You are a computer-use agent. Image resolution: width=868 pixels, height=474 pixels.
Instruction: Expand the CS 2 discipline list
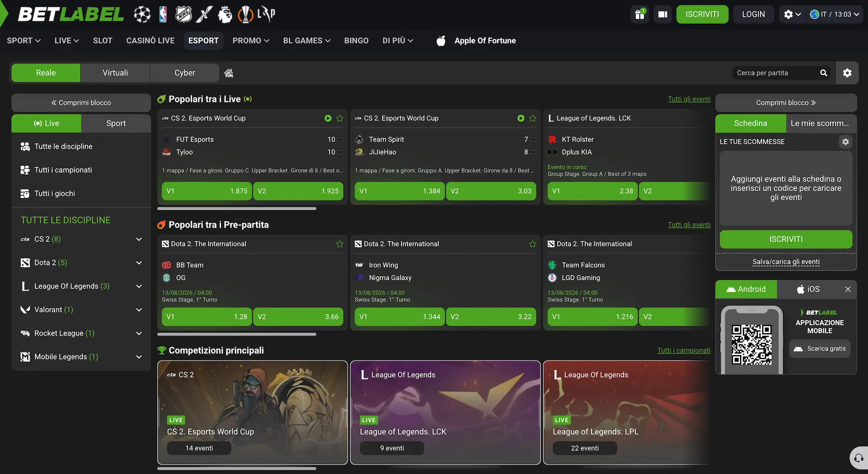coord(139,239)
